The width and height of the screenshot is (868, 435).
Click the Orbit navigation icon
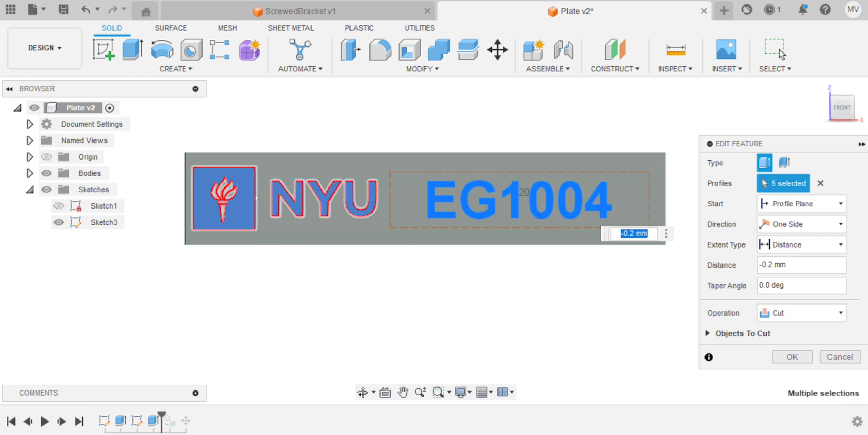(x=363, y=392)
